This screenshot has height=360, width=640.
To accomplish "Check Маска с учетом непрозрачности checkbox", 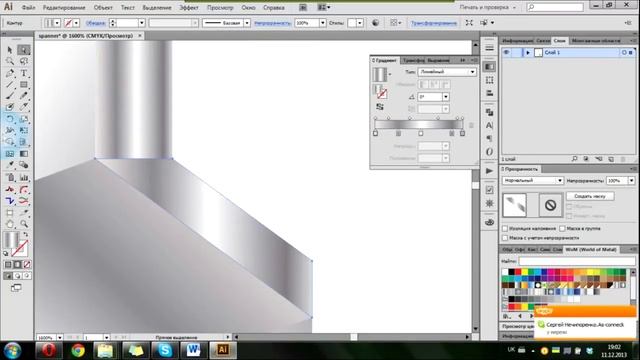I will 505,238.
